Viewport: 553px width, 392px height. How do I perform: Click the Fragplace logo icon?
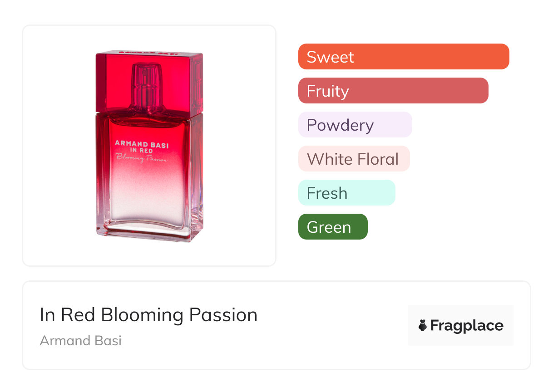point(423,325)
